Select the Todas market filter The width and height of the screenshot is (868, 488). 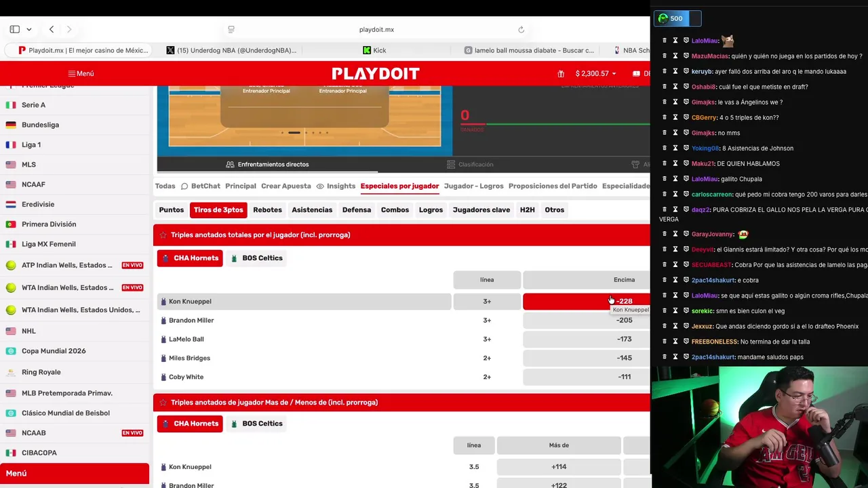click(165, 186)
